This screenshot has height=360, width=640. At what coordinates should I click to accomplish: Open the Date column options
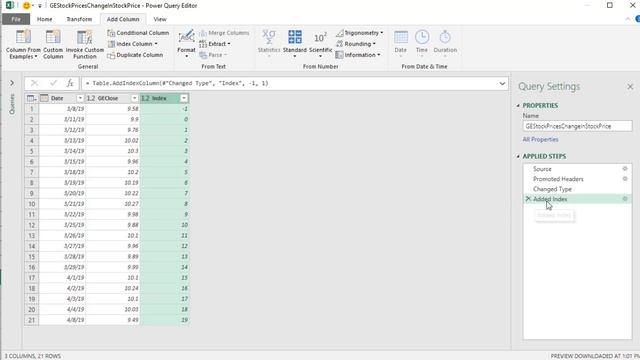click(400, 44)
